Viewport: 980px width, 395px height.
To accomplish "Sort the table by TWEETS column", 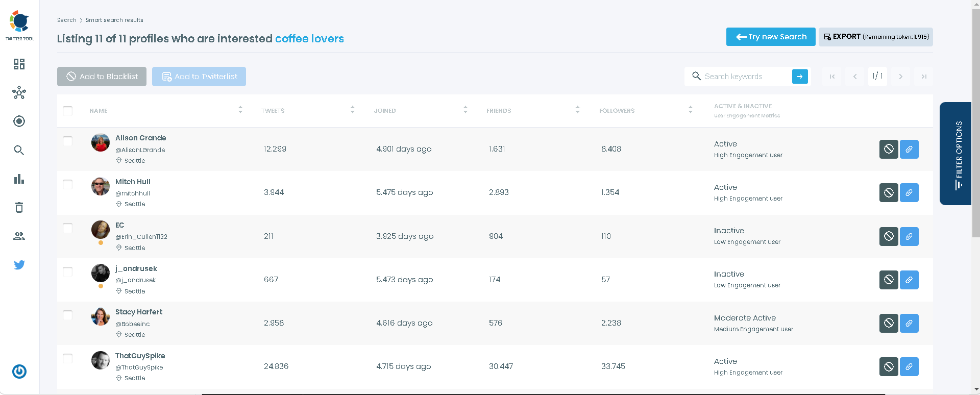I will point(352,109).
